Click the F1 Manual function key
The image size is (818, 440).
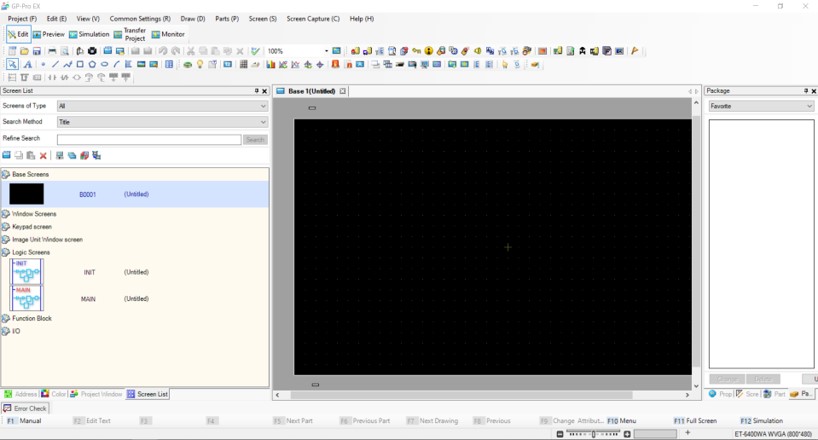(x=24, y=421)
